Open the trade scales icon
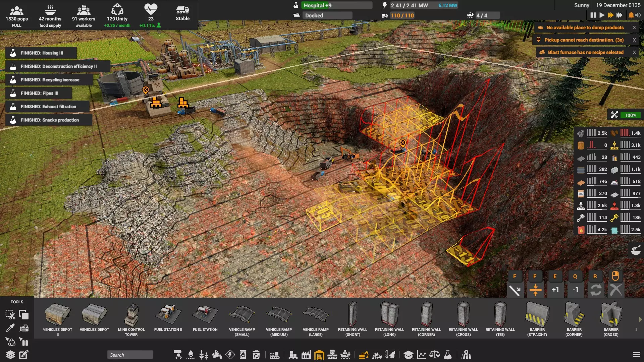This screenshot has height=362, width=644. click(435, 355)
